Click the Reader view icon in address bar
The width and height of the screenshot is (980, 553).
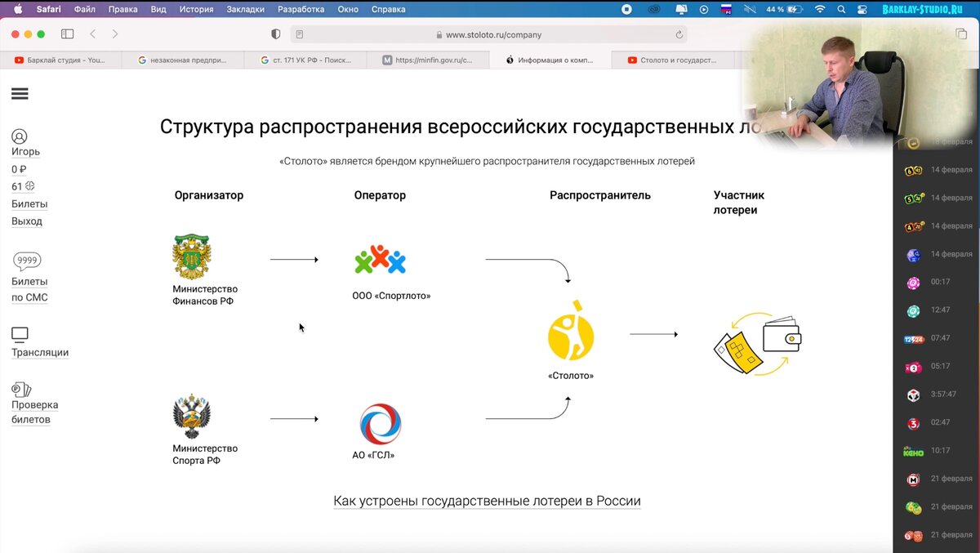click(x=300, y=34)
